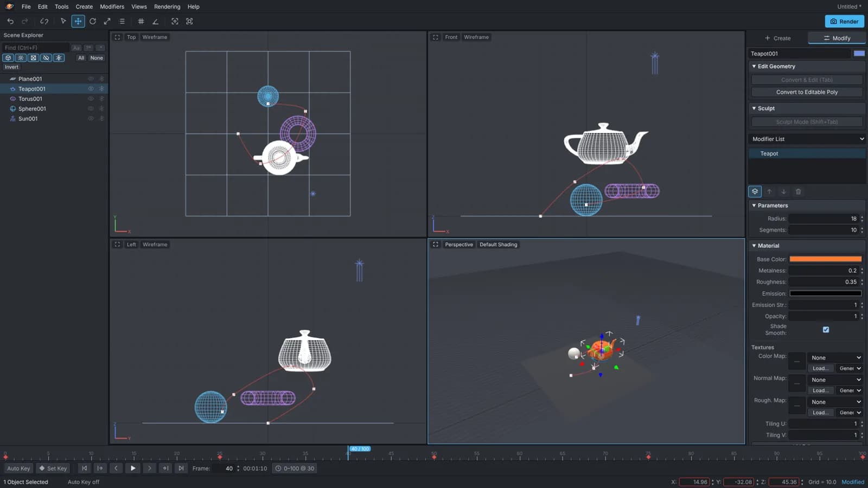Toggle lights filter in Scene Explorer
The height and width of the screenshot is (488, 868).
click(x=21, y=58)
